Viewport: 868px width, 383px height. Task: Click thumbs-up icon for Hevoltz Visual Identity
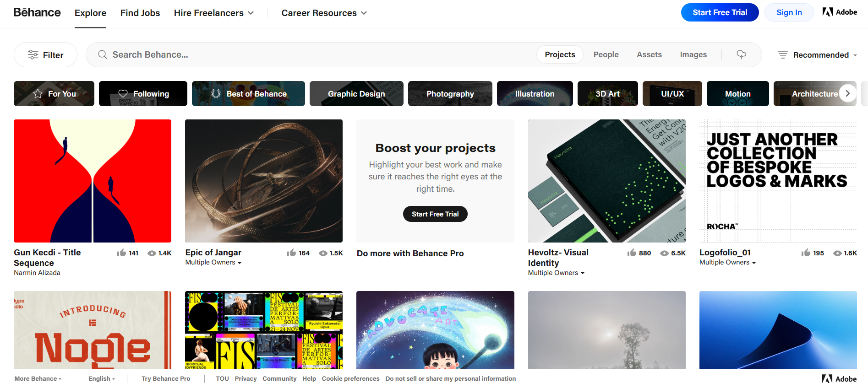point(632,253)
